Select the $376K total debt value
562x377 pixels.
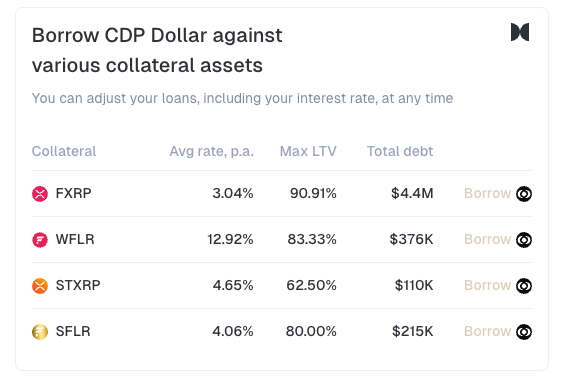pyautogui.click(x=411, y=239)
